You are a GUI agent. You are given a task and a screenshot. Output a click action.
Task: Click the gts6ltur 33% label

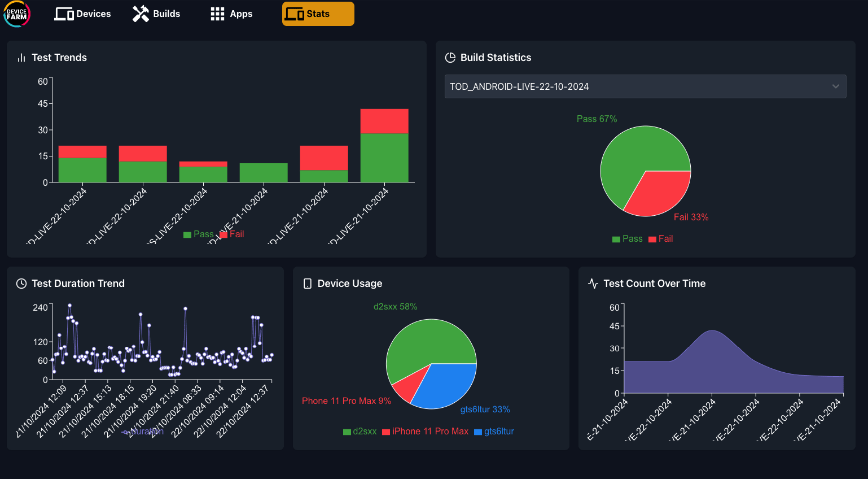(x=485, y=410)
